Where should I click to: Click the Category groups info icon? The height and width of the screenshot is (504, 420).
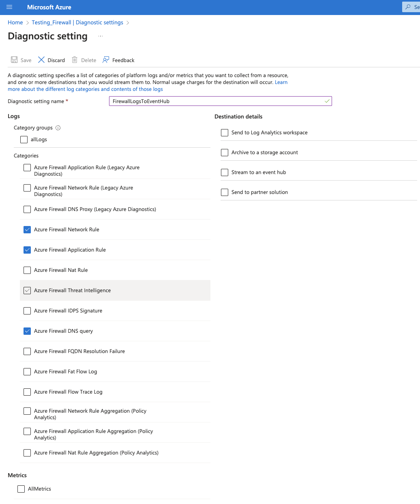(58, 128)
